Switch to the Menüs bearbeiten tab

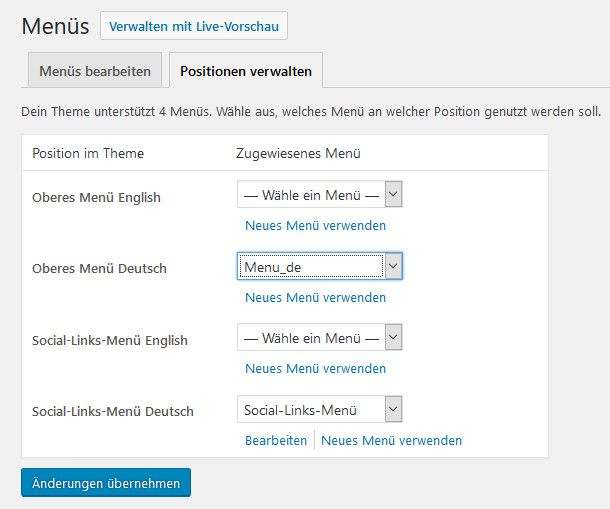point(95,71)
